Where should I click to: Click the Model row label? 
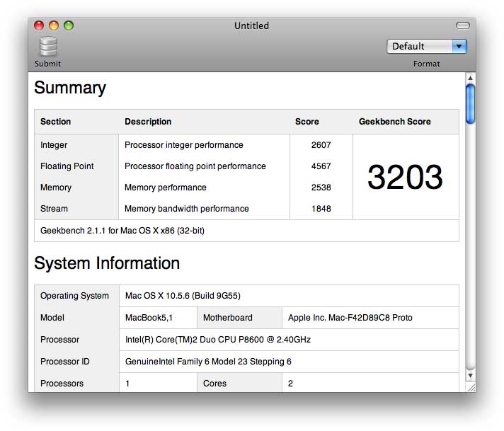click(x=52, y=318)
